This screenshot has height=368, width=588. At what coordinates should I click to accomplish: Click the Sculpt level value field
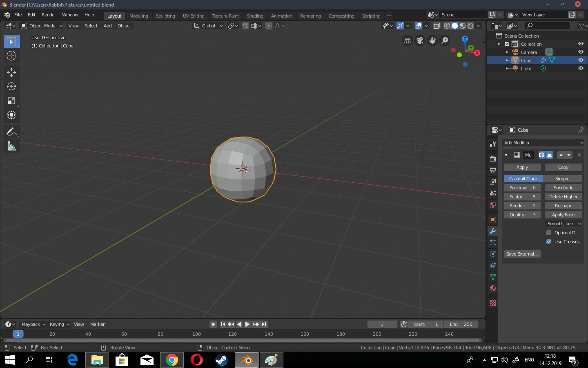pyautogui.click(x=522, y=197)
